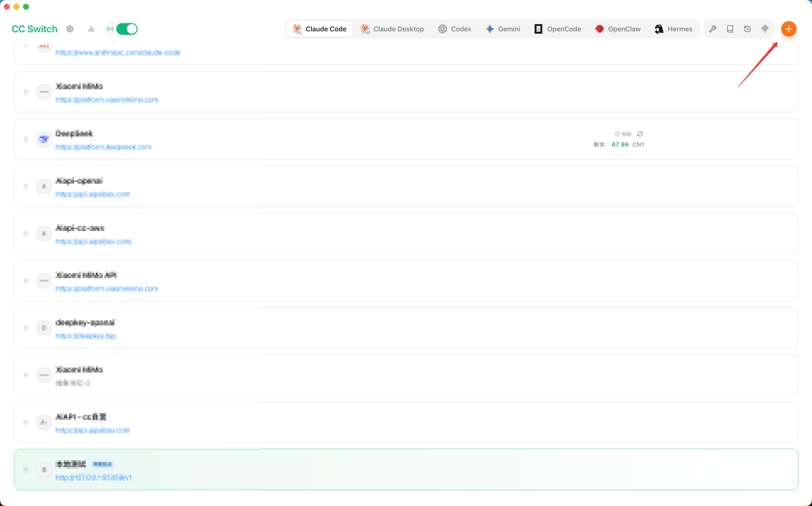Click the highlighted 本地测试 provider name
This screenshot has height=506, width=812.
71,464
